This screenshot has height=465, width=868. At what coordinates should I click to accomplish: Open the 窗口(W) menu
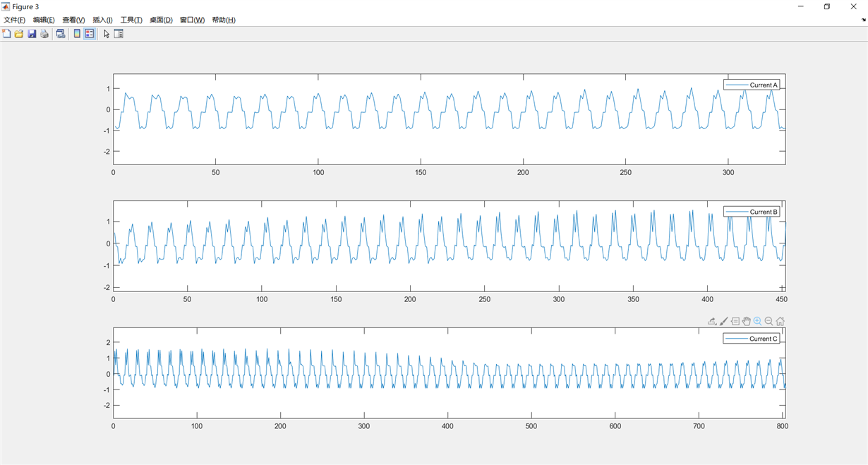pos(192,20)
